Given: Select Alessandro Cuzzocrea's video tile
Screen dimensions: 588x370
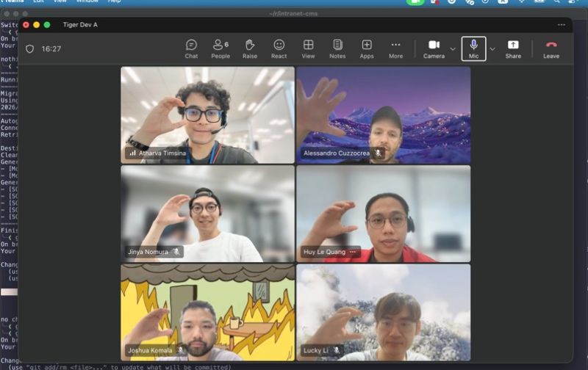Looking at the screenshot, I should (x=383, y=115).
